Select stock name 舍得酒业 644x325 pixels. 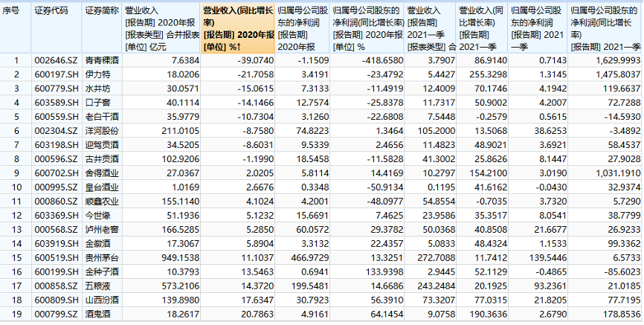[102, 173]
